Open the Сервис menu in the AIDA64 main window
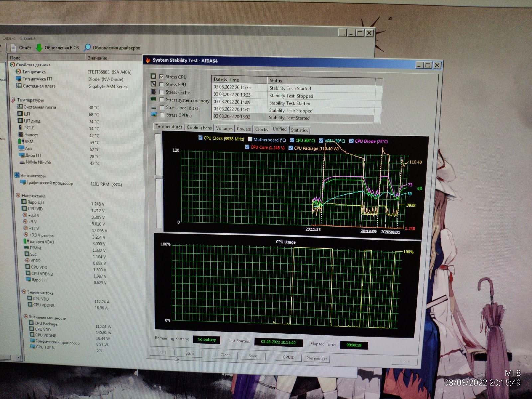 click(9, 38)
